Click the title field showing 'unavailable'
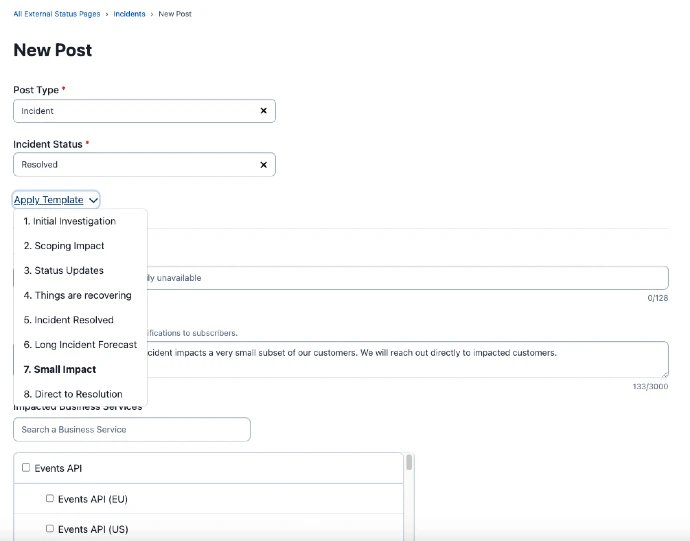This screenshot has height=541, width=690. pos(407,278)
